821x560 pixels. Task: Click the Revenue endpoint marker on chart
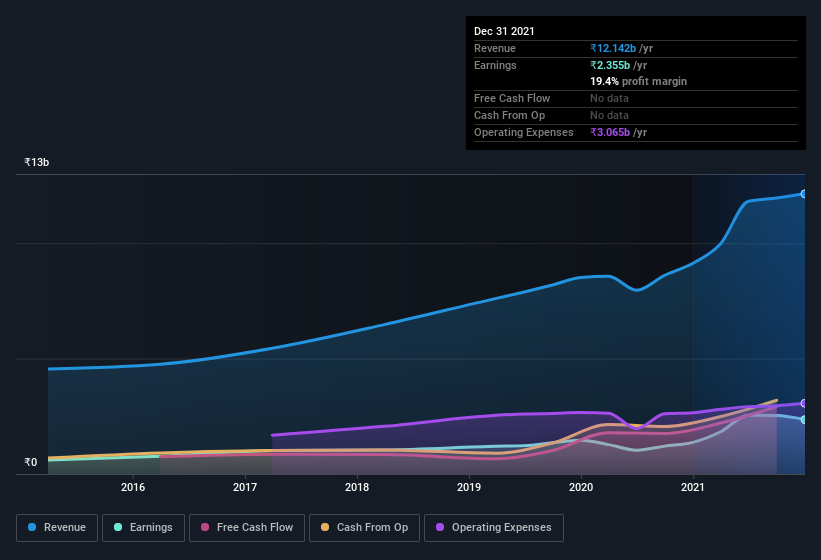[x=803, y=194]
